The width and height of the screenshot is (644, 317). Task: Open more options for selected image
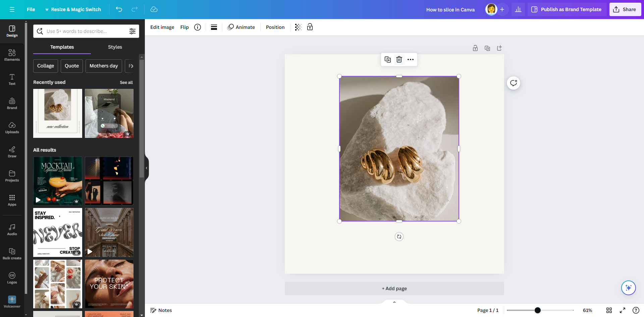tap(411, 59)
